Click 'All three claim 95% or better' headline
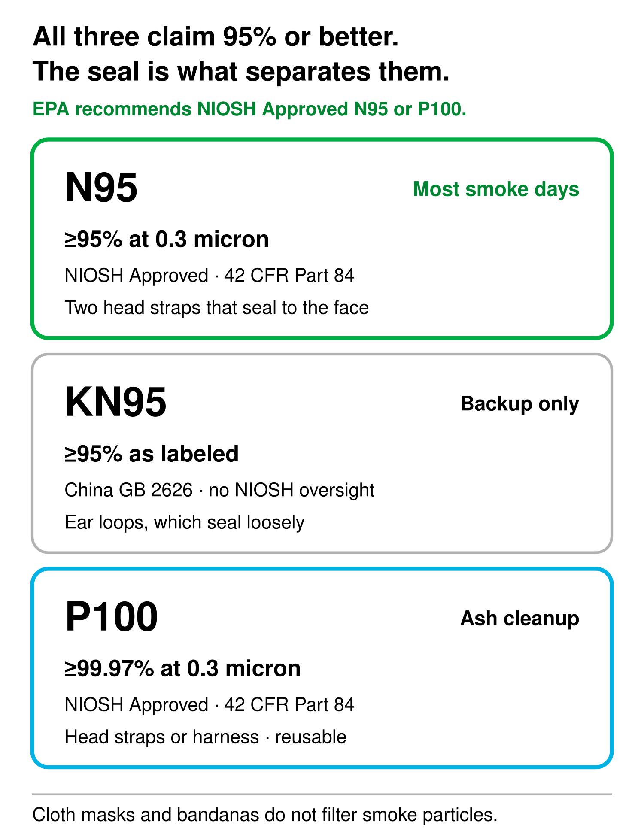 coord(216,37)
